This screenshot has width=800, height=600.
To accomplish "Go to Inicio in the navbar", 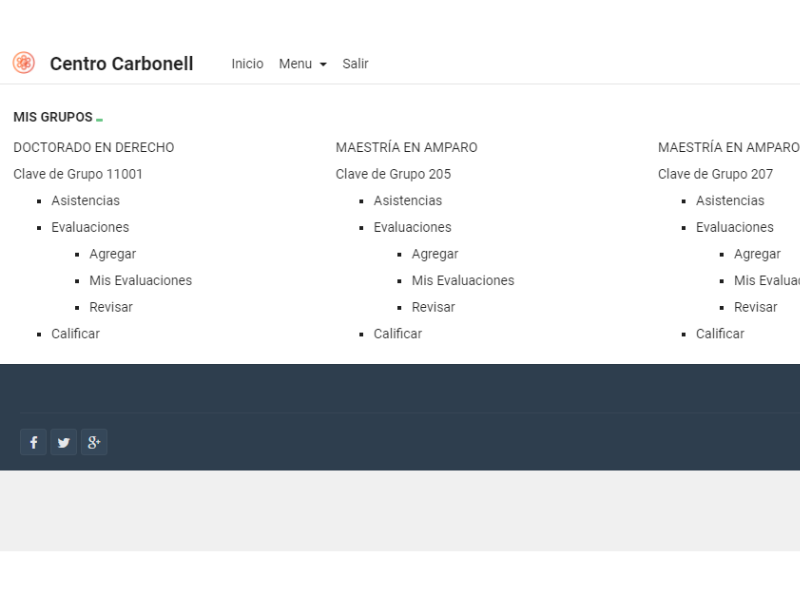I will (x=247, y=64).
